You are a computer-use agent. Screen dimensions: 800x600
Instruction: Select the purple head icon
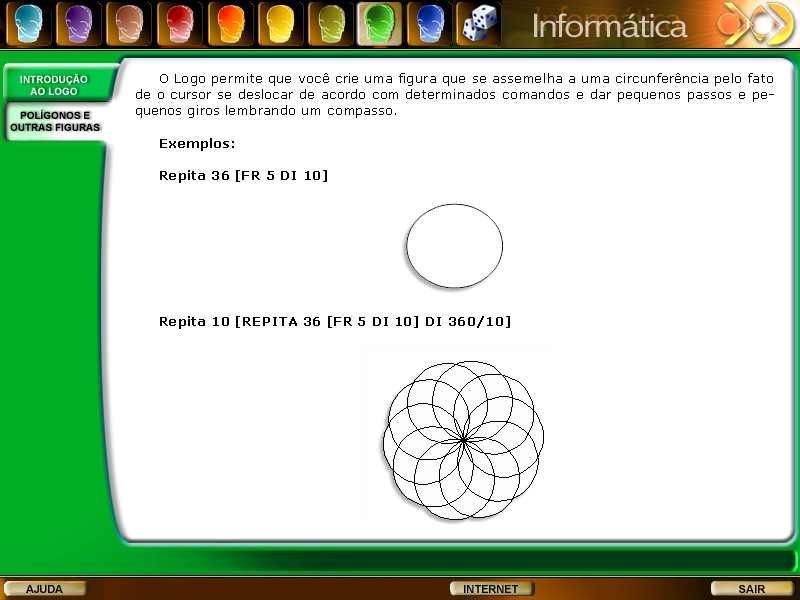click(x=79, y=23)
